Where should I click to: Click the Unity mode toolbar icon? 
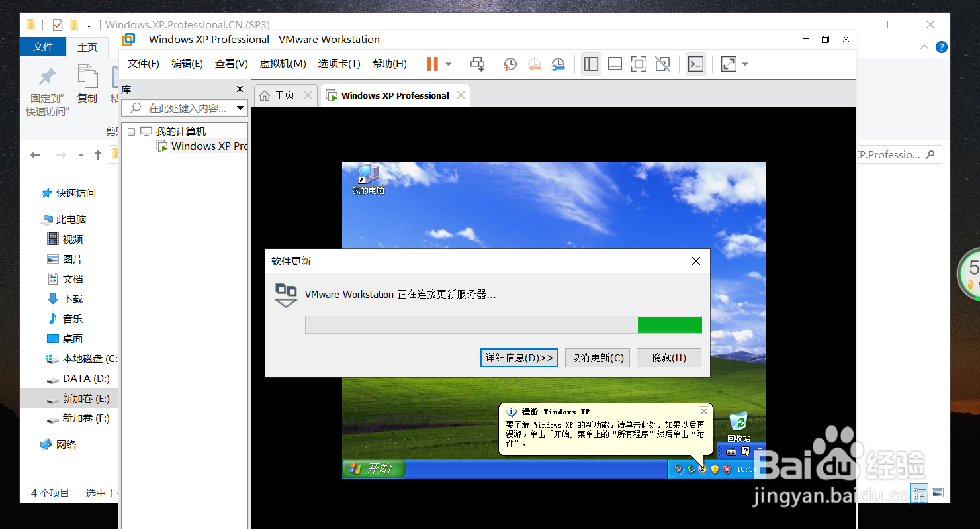[662, 64]
